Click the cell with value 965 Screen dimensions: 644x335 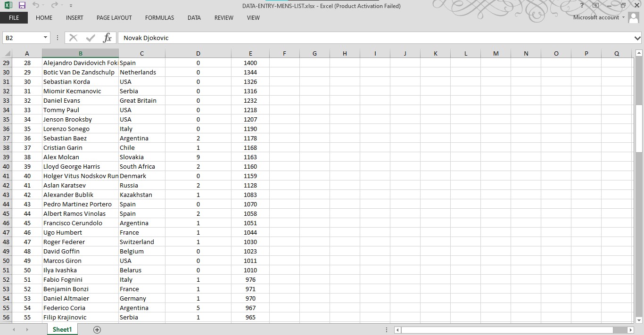[250, 317]
